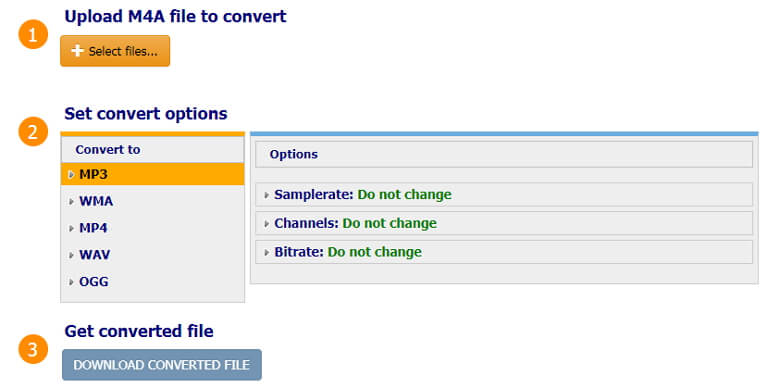The width and height of the screenshot is (780, 388).
Task: Choose OGG as the target format
Action: click(x=153, y=282)
